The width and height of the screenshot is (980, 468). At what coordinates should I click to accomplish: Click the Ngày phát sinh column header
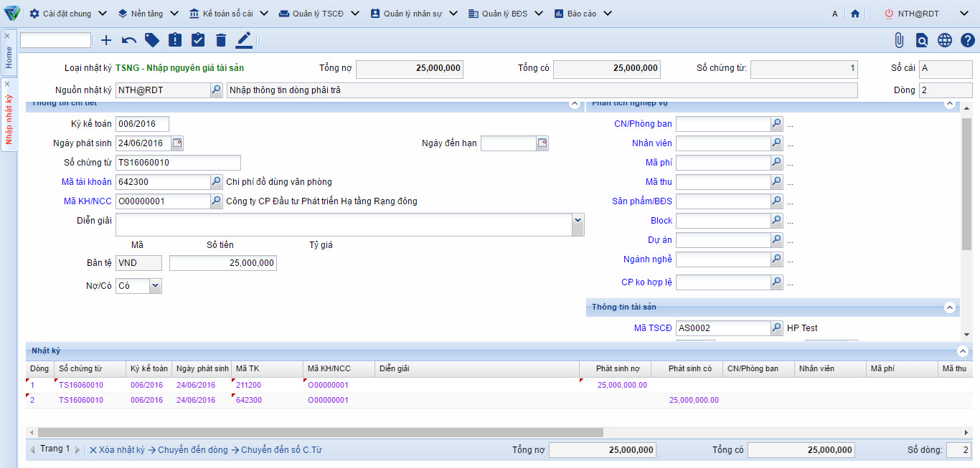click(202, 369)
